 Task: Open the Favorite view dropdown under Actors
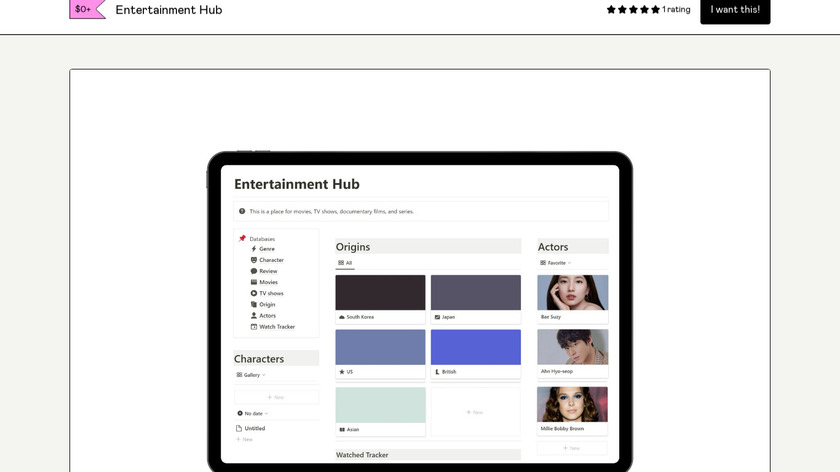pyautogui.click(x=556, y=263)
